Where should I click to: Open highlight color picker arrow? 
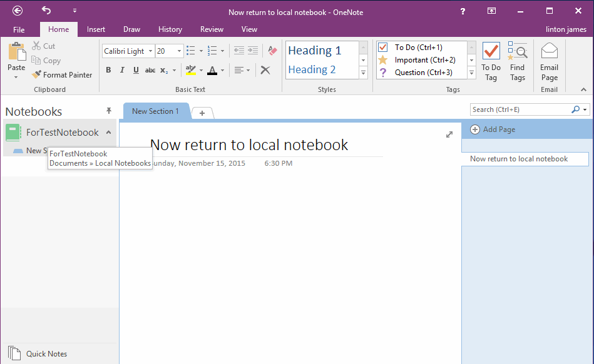(x=201, y=70)
